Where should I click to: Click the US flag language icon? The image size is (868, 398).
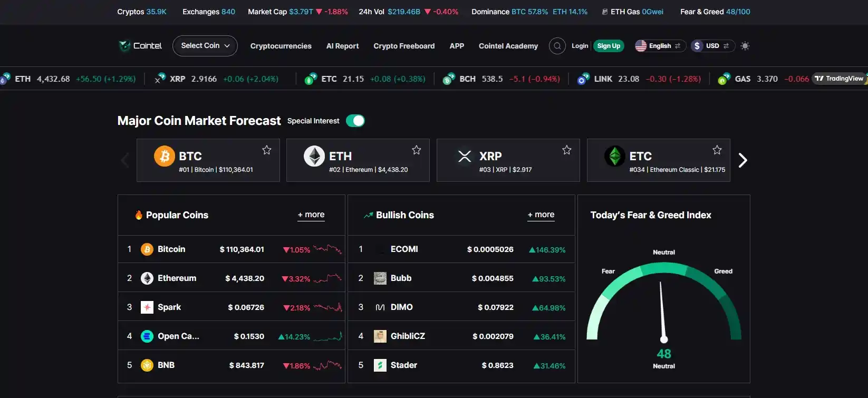[x=641, y=46]
